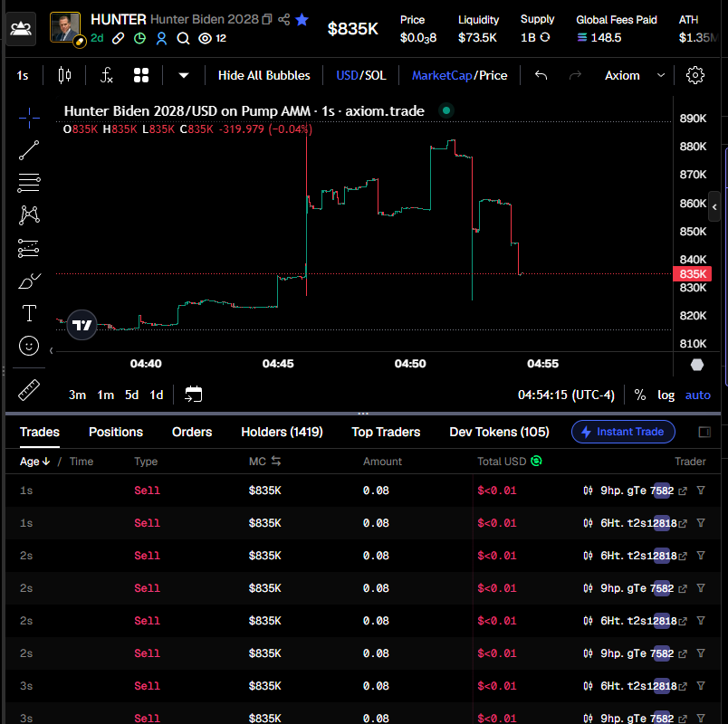Open the candlestick chart style selector
Screen dimensions: 728x724
pos(64,75)
